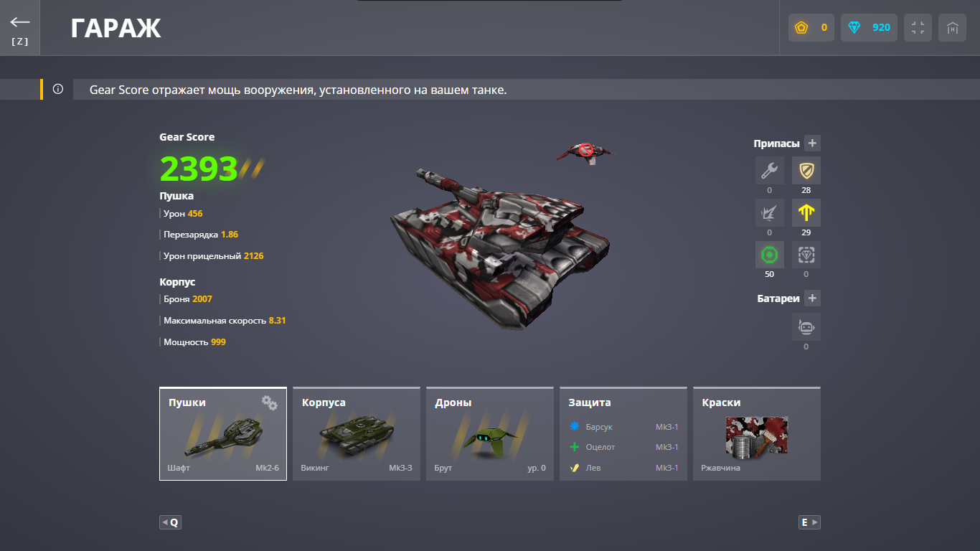
Task: Select the speed boost yellow arrow supply
Action: (806, 213)
